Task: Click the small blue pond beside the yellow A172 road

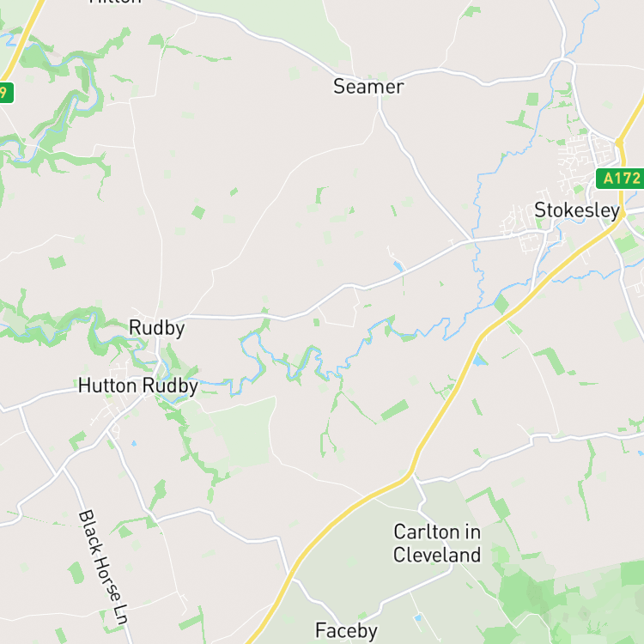Action: (x=478, y=361)
